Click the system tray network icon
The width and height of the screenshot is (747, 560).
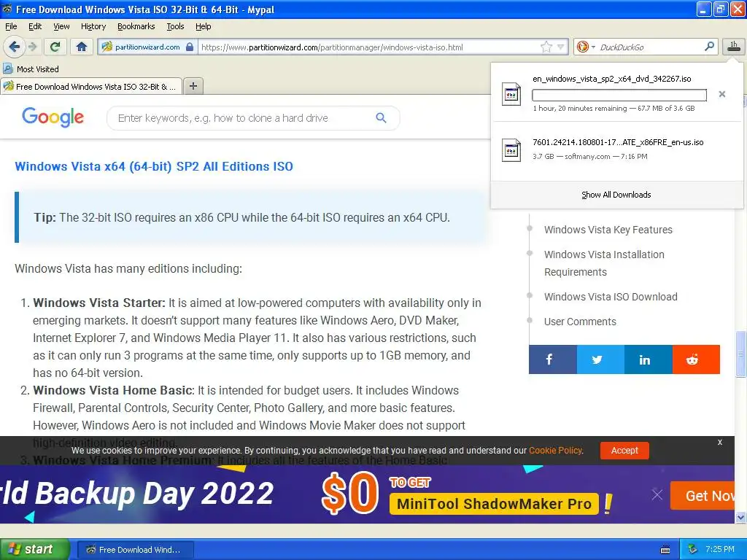pos(693,549)
